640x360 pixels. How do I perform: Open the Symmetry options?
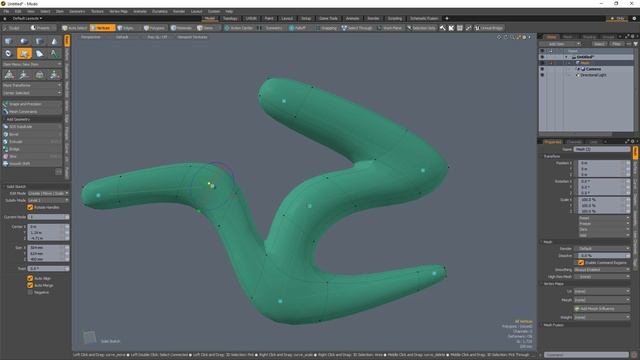pos(270,28)
